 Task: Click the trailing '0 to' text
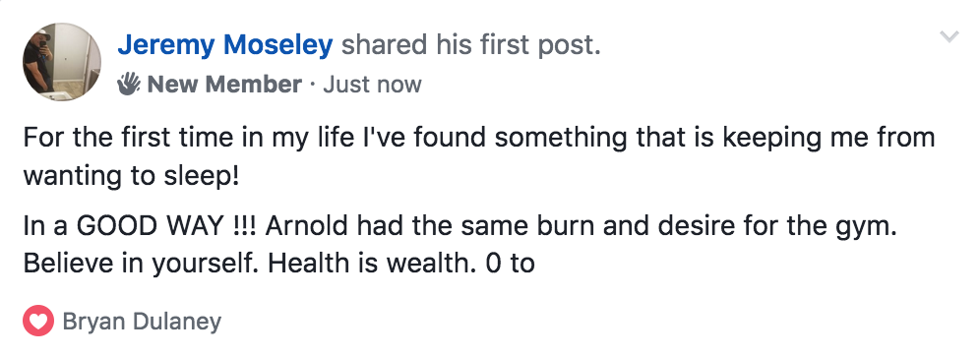(x=510, y=264)
